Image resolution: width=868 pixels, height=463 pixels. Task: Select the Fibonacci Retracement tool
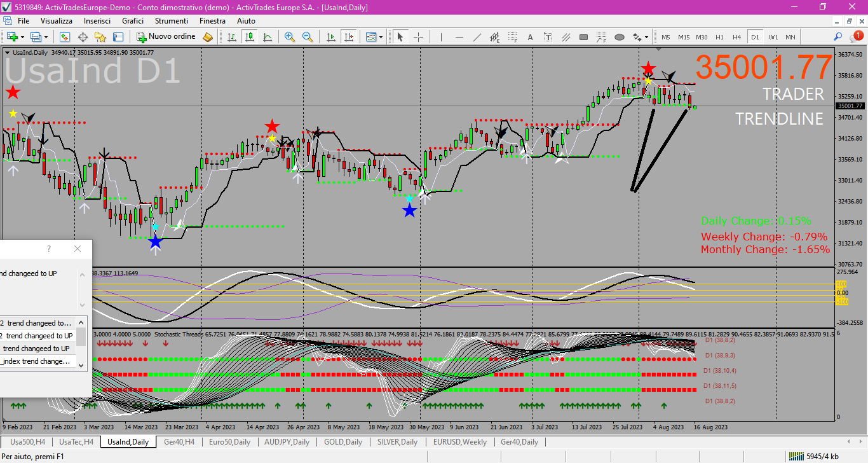(x=512, y=37)
